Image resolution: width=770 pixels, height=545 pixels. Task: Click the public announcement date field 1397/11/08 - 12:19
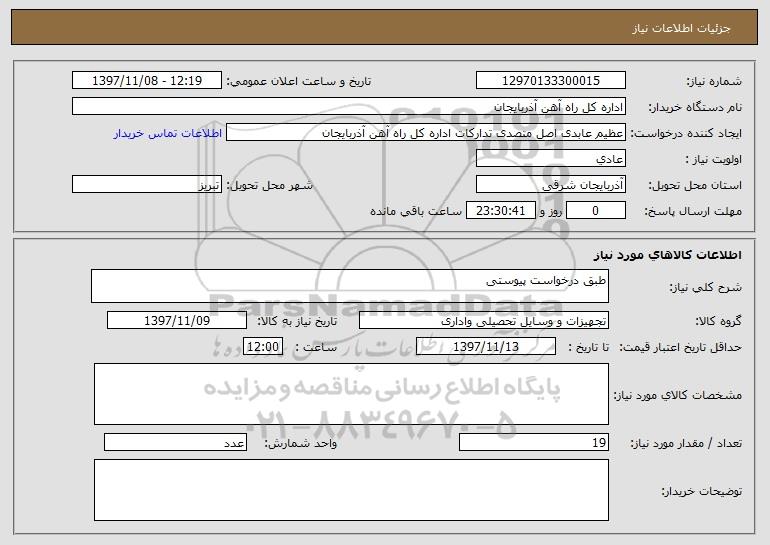[147, 81]
